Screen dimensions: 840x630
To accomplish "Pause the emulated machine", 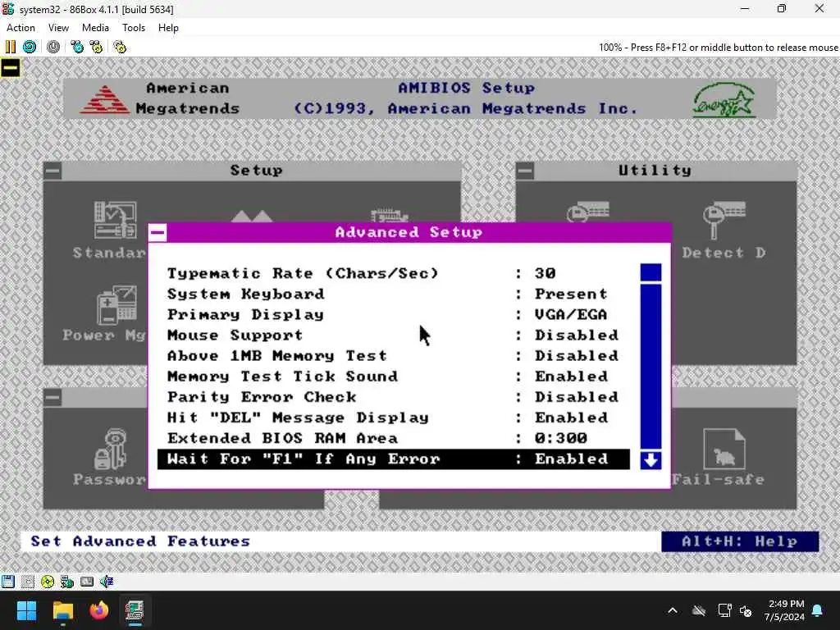I will [10, 47].
